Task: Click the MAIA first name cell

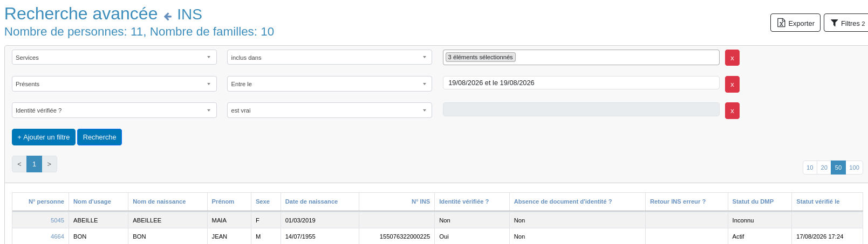Action: [x=229, y=220]
